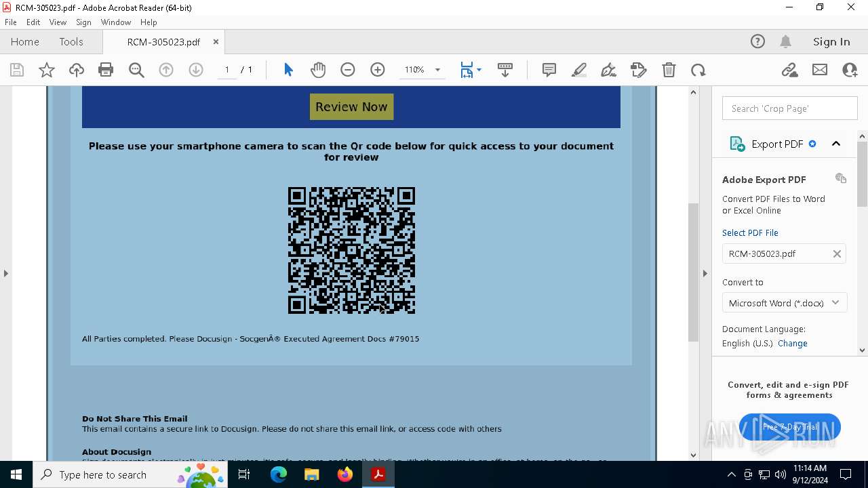Open the View menu

click(58, 22)
